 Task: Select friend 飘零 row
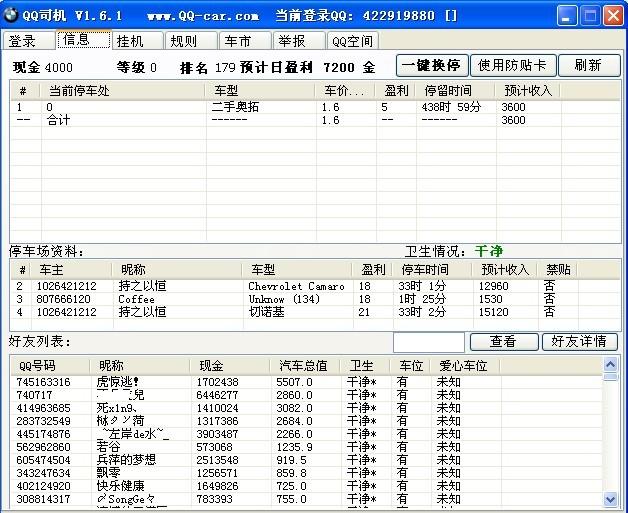[306, 473]
